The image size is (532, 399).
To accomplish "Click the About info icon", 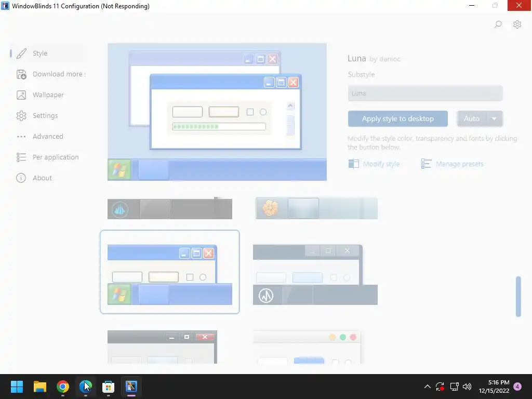I will pyautogui.click(x=21, y=178).
